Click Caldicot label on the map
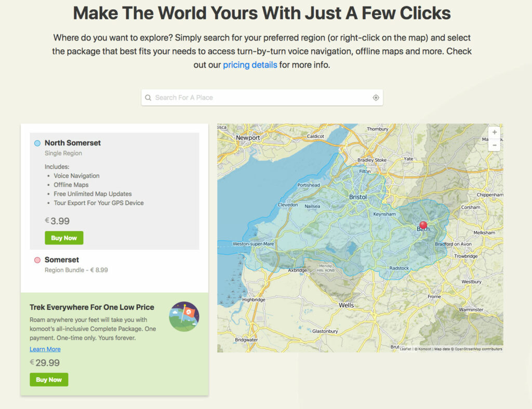 315,136
